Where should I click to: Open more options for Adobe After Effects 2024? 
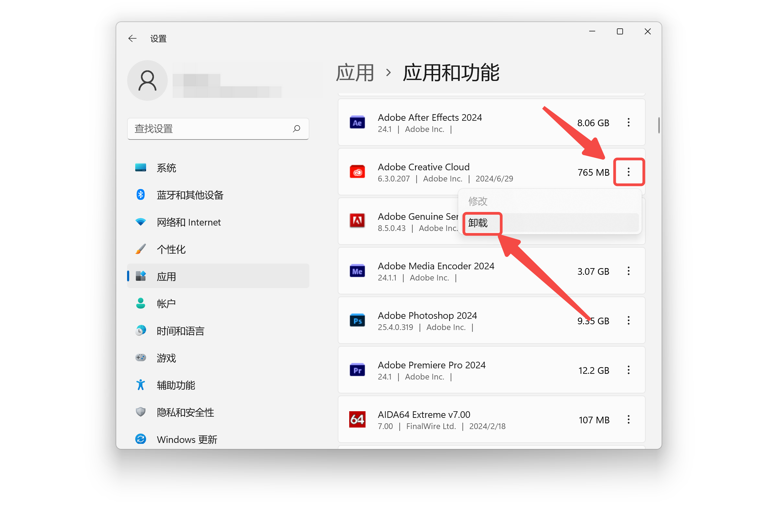[x=629, y=123]
